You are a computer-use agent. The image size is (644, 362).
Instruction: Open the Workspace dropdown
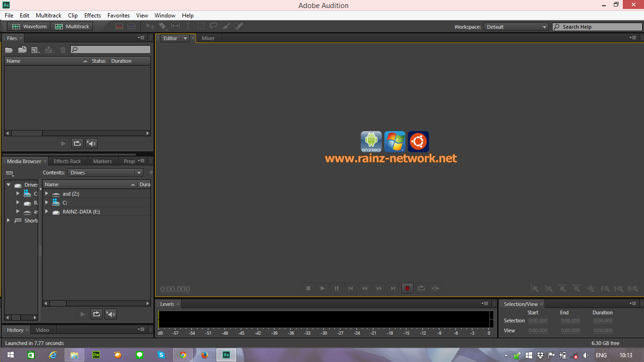(516, 27)
